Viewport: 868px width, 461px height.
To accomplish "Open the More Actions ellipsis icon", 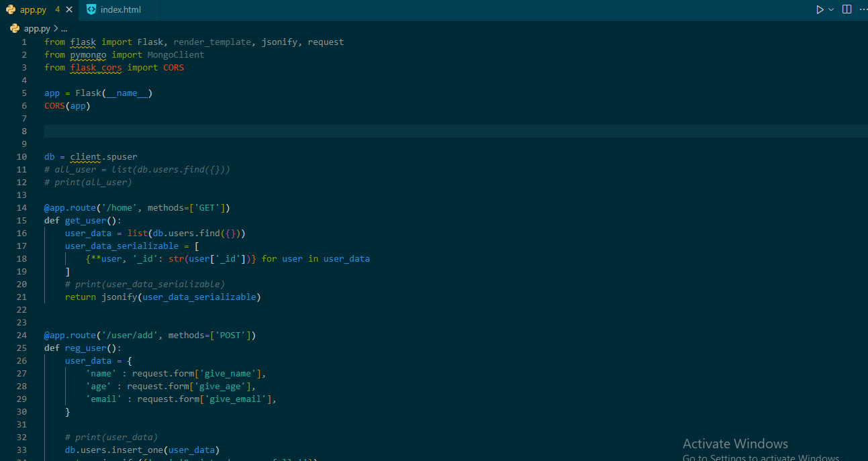I will coord(863,9).
